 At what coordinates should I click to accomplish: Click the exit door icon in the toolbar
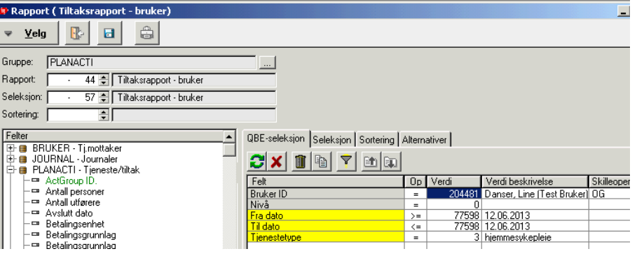click(77, 34)
